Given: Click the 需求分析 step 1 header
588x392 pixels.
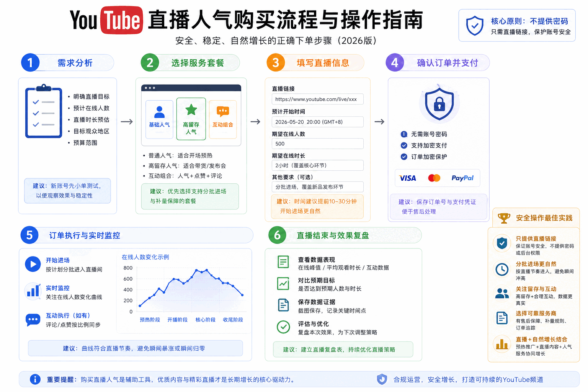Looking at the screenshot, I should click(x=67, y=63).
